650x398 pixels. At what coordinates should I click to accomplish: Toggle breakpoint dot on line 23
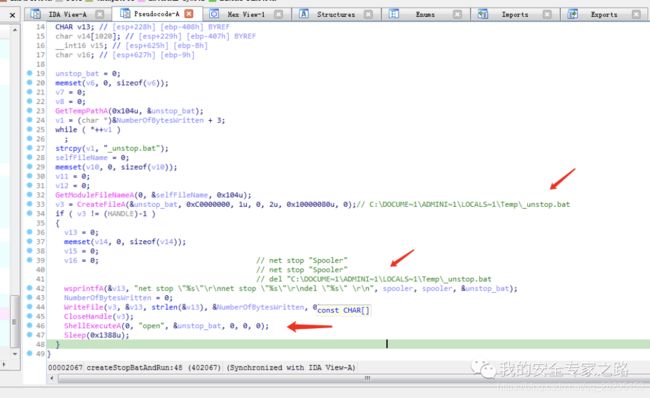30,110
